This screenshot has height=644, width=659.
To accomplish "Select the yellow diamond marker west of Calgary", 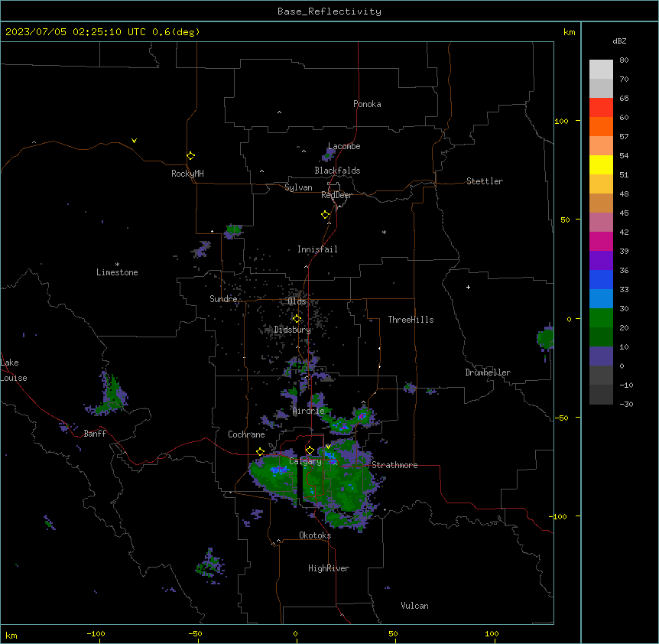I will (260, 451).
